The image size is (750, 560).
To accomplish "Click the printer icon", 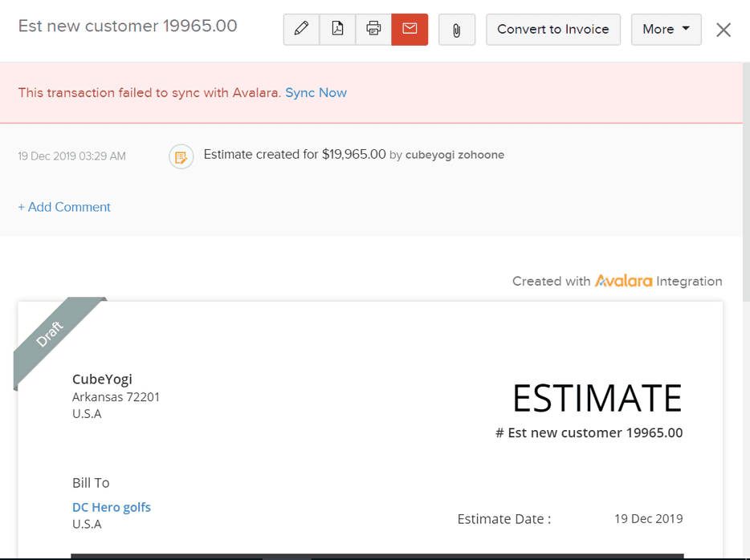I will (373, 29).
